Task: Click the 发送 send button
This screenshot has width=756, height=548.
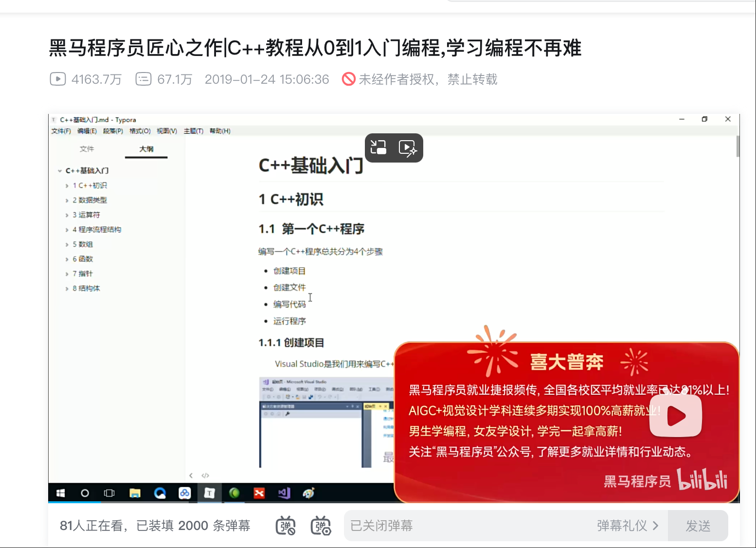Action: [x=698, y=526]
